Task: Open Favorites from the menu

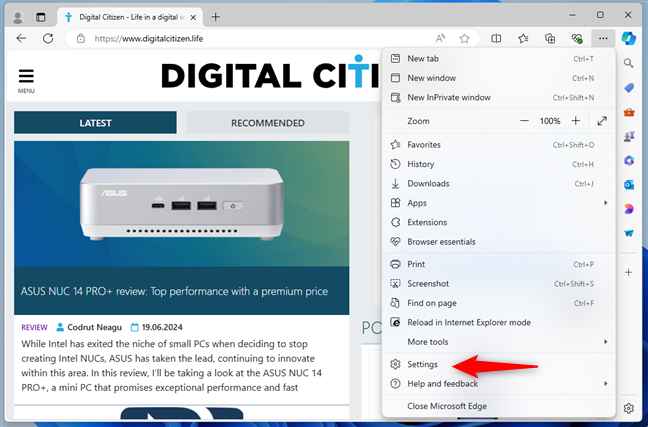Action: pyautogui.click(x=498, y=145)
